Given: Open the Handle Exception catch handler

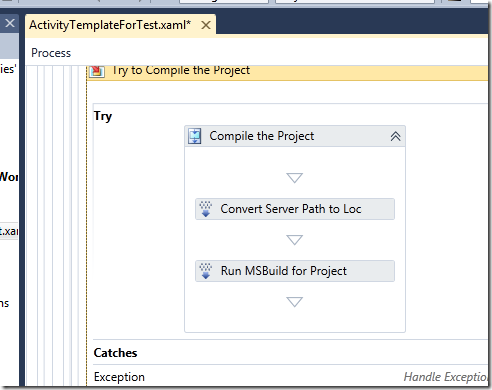Looking at the screenshot, I should [x=446, y=377].
